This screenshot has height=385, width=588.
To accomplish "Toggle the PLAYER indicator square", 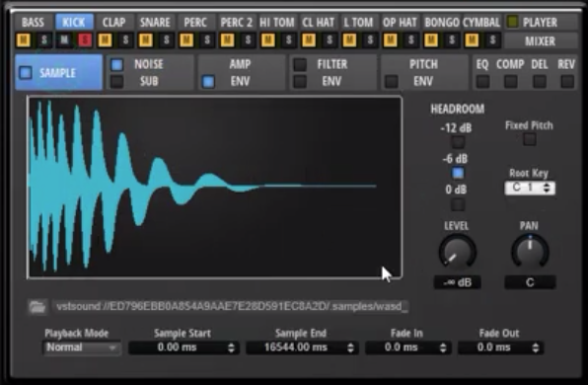I will pos(512,22).
